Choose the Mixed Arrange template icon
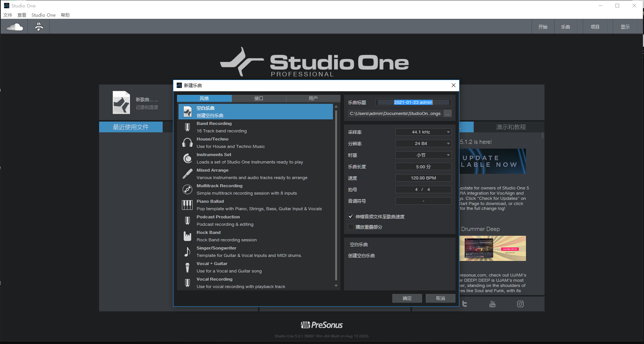 tap(187, 174)
